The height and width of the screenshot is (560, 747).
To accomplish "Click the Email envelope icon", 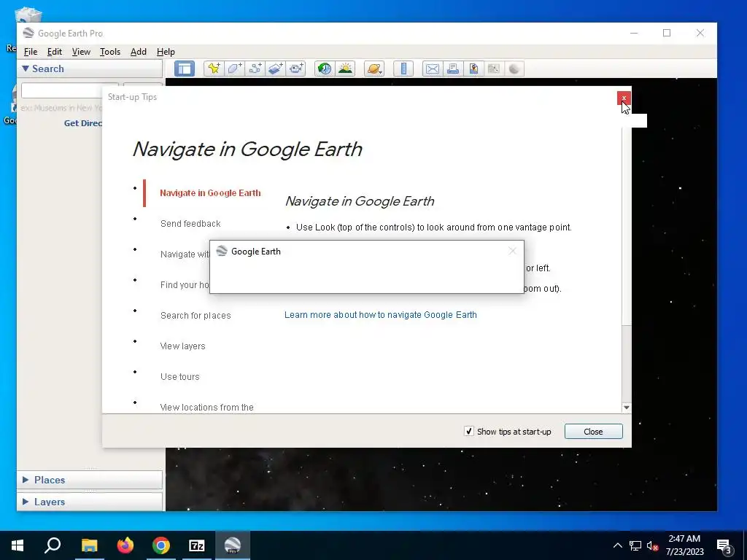I will [x=433, y=69].
